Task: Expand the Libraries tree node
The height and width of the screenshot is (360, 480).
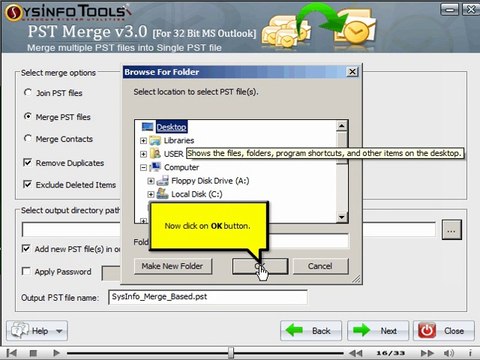Action: click(143, 141)
